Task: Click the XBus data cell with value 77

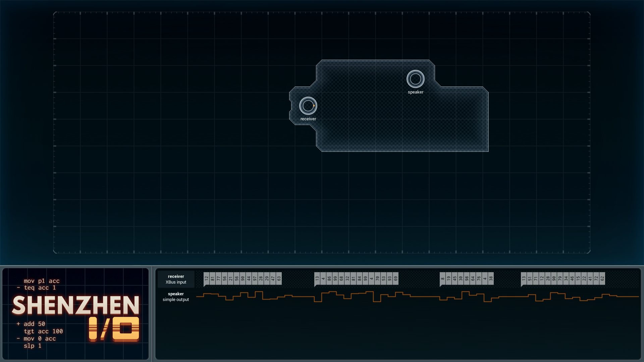Action: click(x=219, y=279)
